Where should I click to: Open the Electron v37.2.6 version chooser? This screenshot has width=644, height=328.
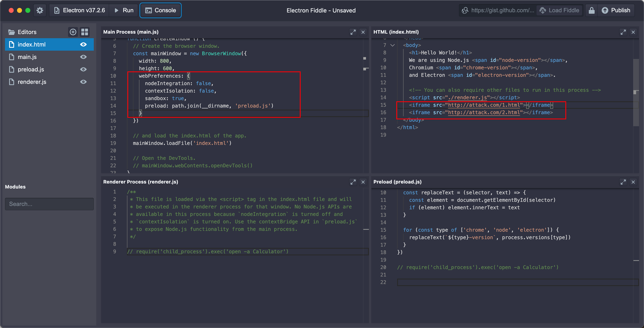[x=79, y=10]
